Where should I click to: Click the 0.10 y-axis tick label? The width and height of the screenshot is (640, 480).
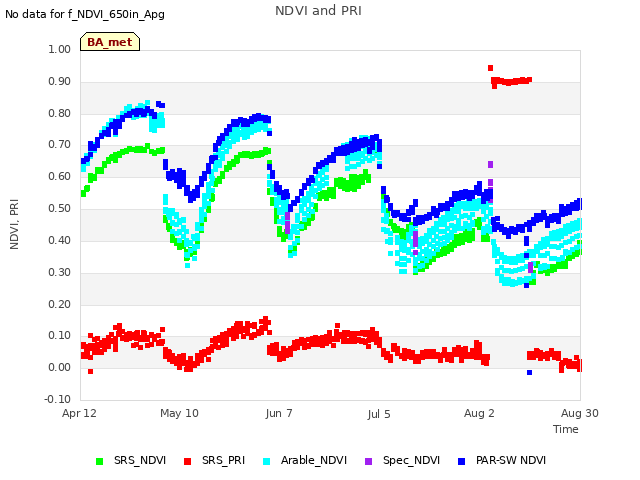tap(60, 336)
